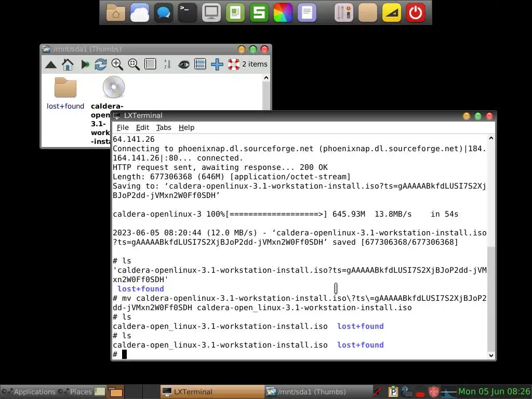Select the lost+found folder in Thumbs
Image resolution: width=532 pixels, height=399 pixels.
point(65,94)
